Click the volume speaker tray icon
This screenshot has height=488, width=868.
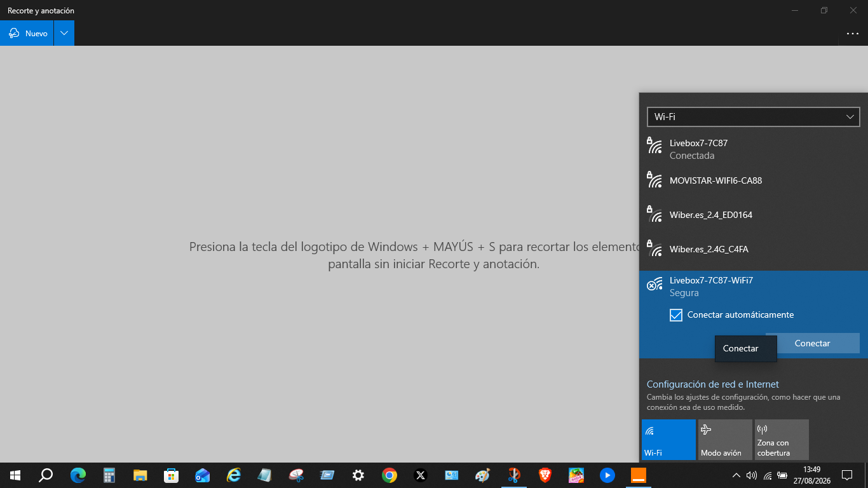pos(752,475)
